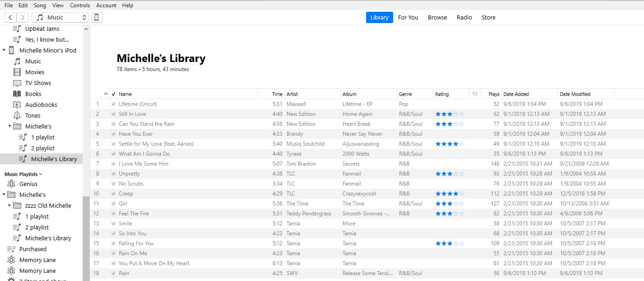
Task: Click the Michelle Minor's iPod device icon
Action: 11,50
